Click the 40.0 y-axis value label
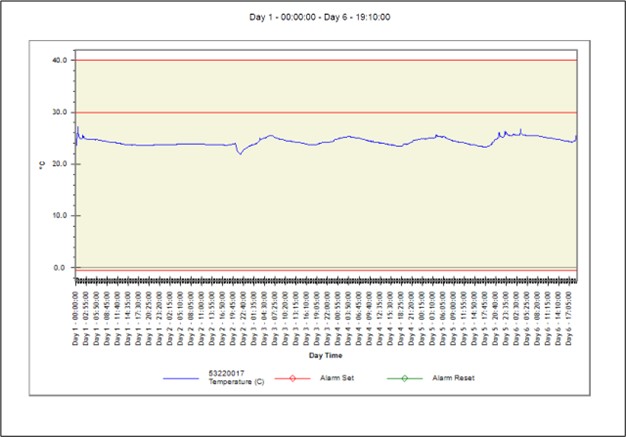Viewport: 626px width, 437px height. pos(59,60)
